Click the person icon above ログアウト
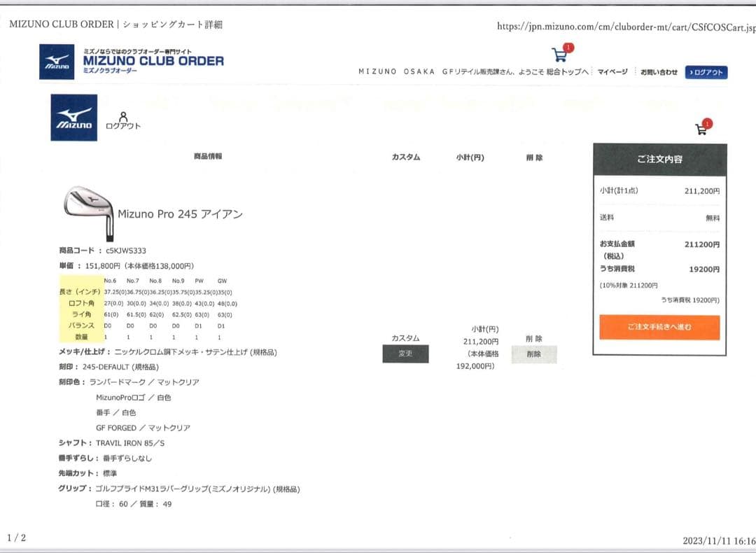 pos(123,117)
